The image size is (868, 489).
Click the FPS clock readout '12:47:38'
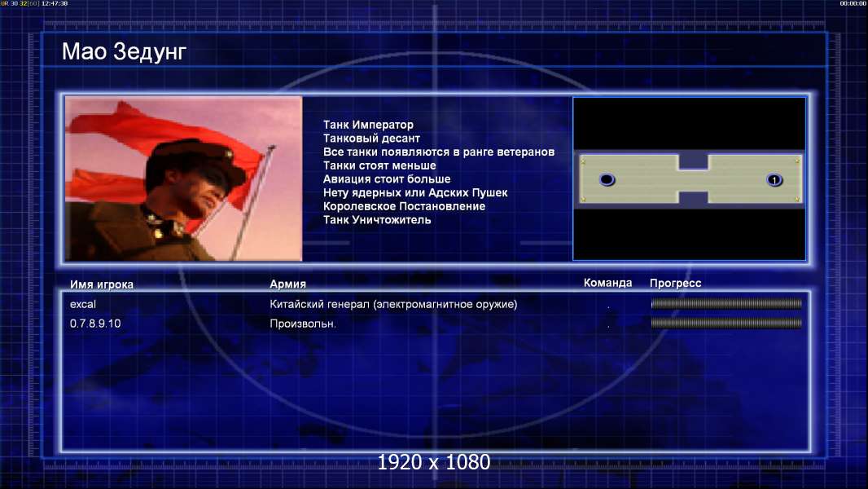55,3
